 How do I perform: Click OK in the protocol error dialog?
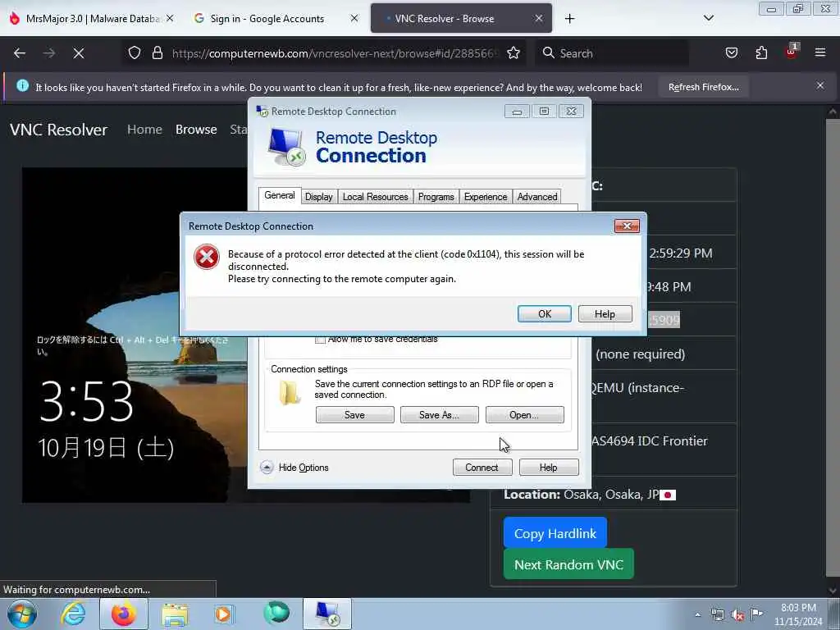tap(545, 314)
